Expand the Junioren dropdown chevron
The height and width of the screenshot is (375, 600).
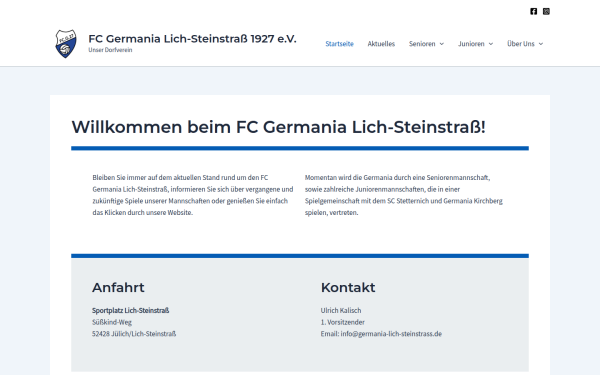click(x=491, y=44)
